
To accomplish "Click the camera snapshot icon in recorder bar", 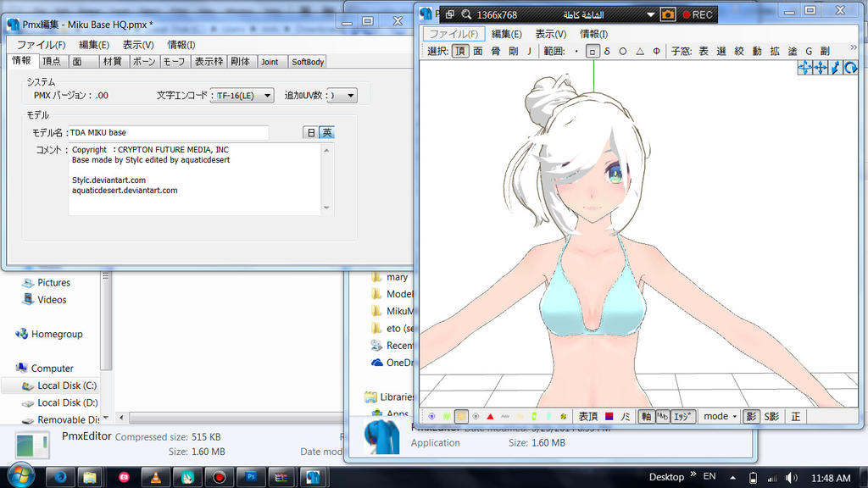I will pos(668,14).
